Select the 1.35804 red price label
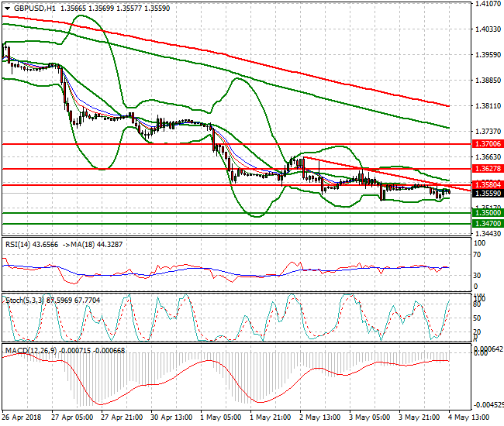This screenshot has width=504, height=426. [x=487, y=184]
